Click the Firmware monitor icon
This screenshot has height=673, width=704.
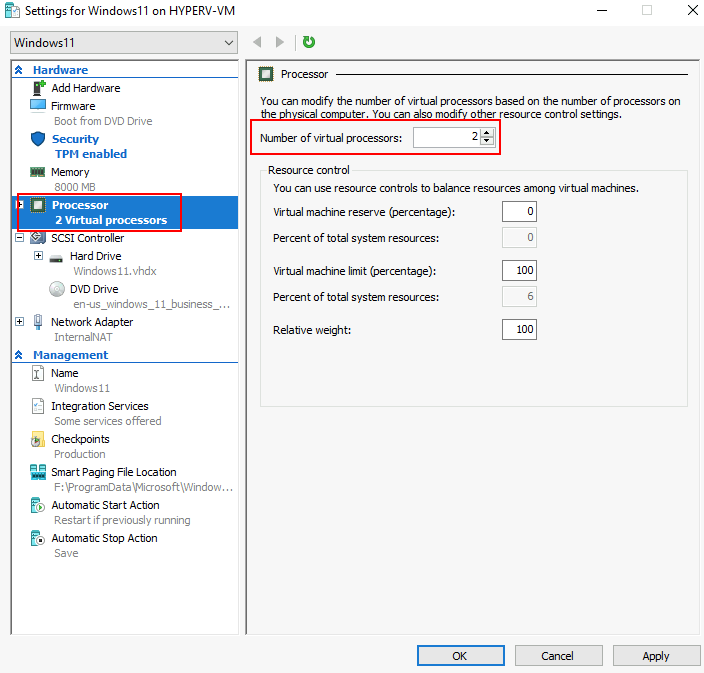(x=38, y=105)
